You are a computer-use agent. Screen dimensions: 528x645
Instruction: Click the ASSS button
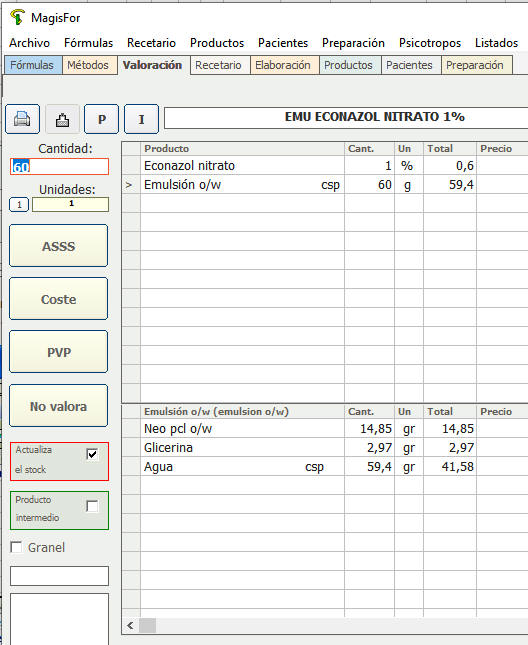pos(58,246)
